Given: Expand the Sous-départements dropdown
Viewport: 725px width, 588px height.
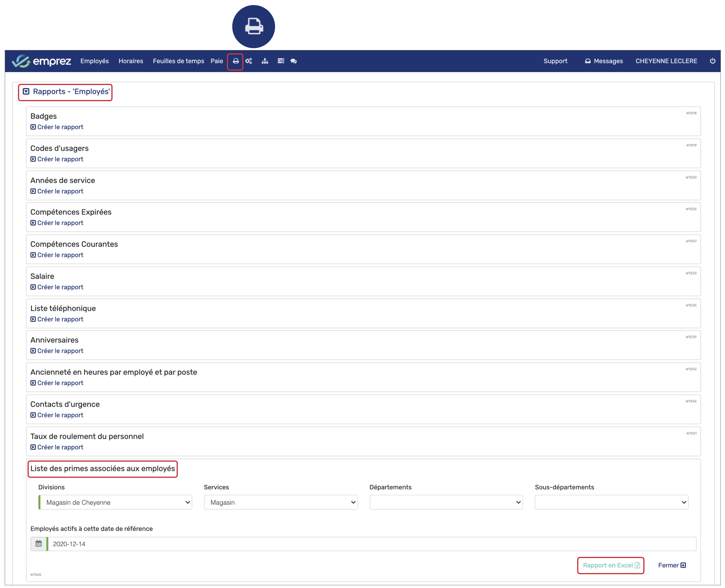Looking at the screenshot, I should coord(611,502).
